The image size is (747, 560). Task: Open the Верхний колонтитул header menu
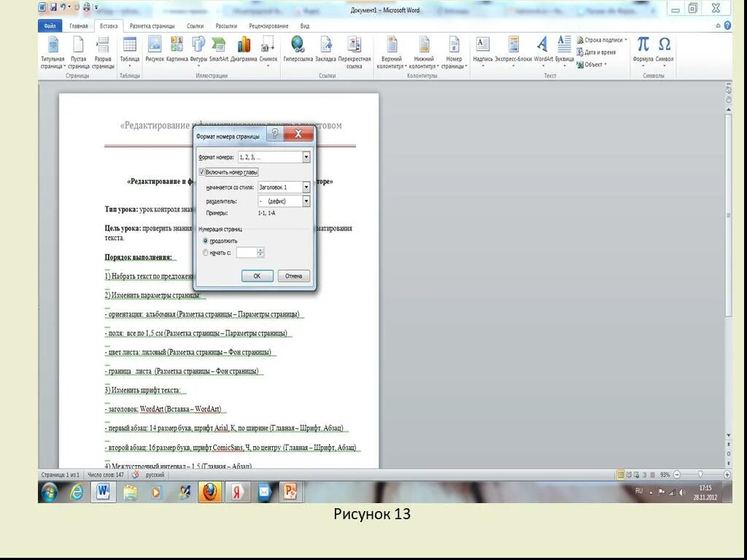(x=392, y=52)
